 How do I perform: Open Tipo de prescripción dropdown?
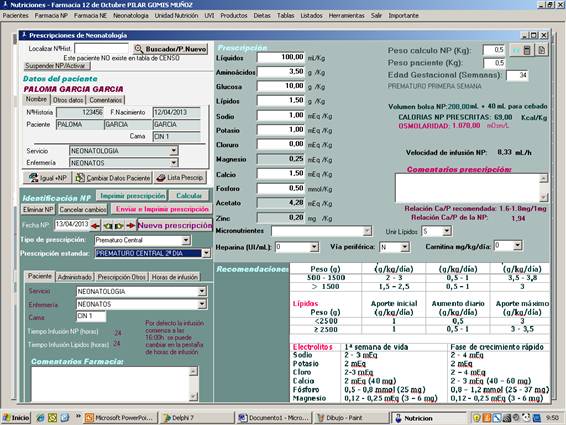tap(186, 240)
